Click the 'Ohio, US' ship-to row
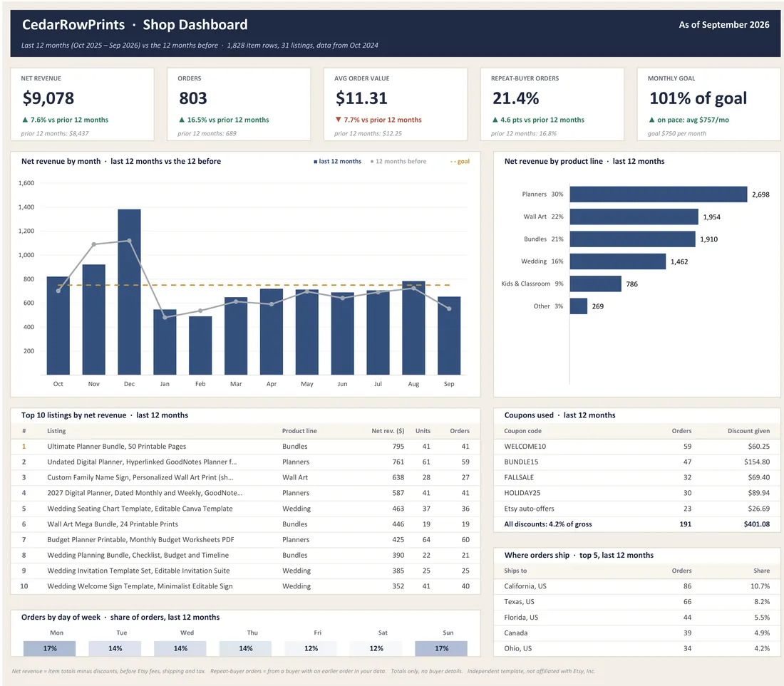The width and height of the screenshot is (784, 686). [x=636, y=648]
